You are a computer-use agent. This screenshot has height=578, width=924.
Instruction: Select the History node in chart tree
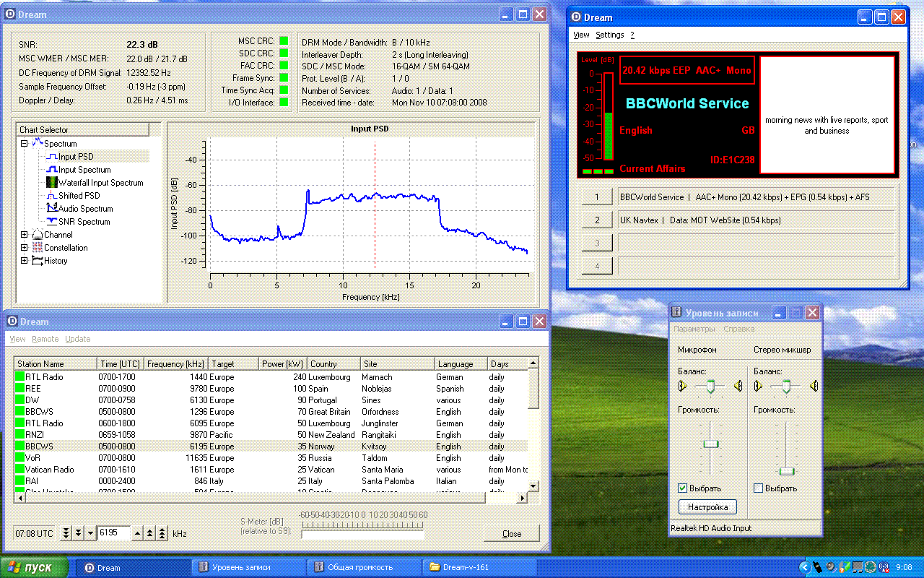[55, 261]
